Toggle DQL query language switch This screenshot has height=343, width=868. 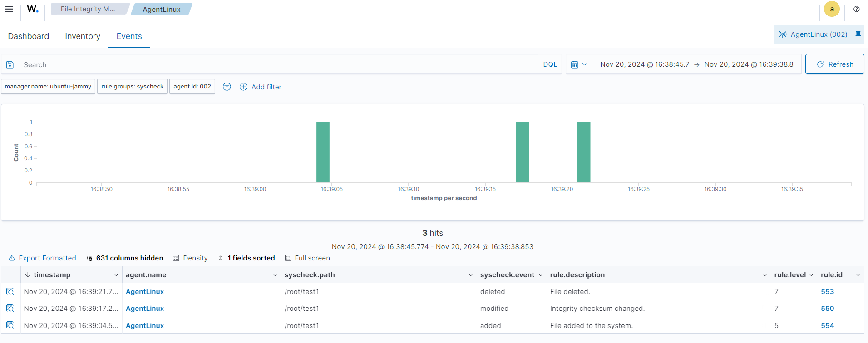point(550,64)
